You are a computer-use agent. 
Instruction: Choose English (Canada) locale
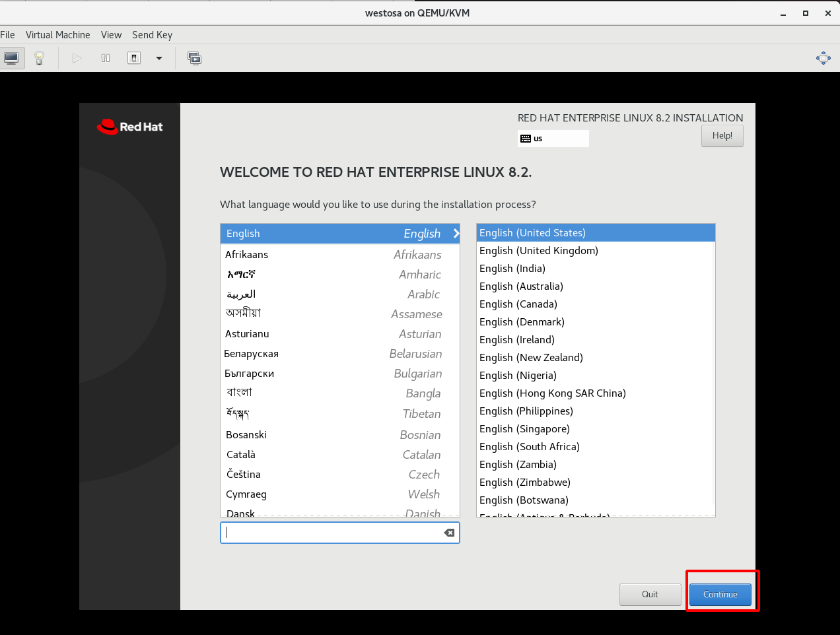[596, 304]
